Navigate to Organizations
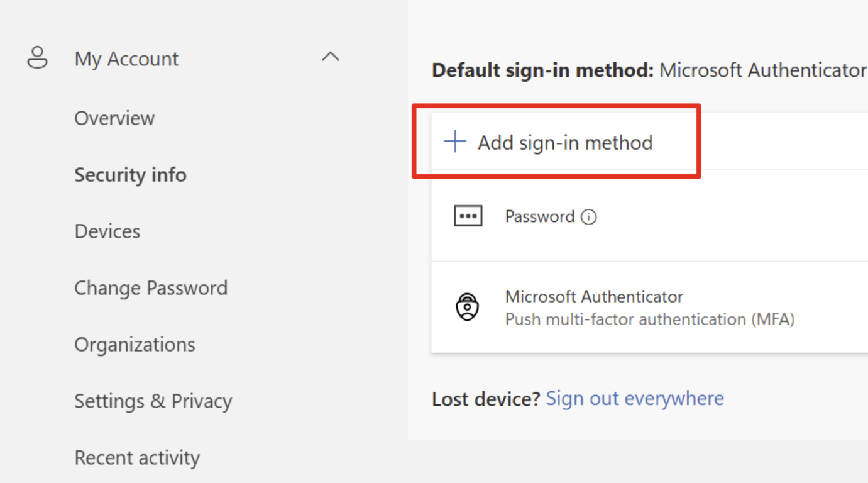 (x=135, y=345)
